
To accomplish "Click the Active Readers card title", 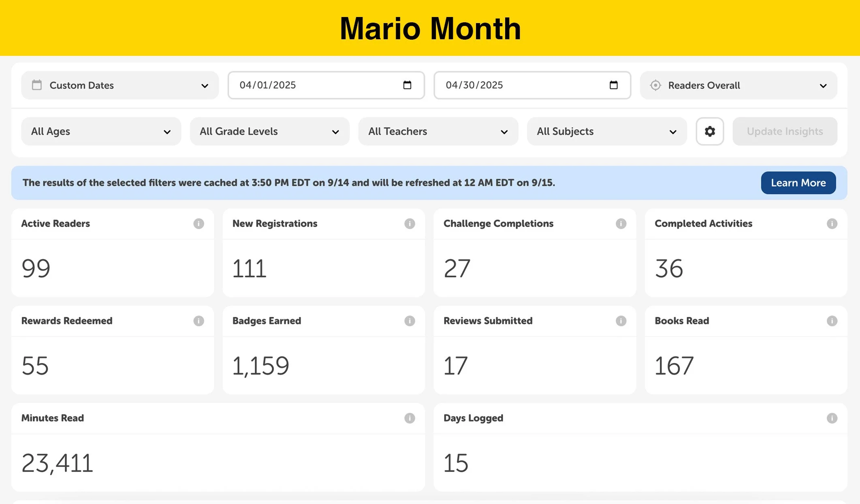I will pos(55,223).
